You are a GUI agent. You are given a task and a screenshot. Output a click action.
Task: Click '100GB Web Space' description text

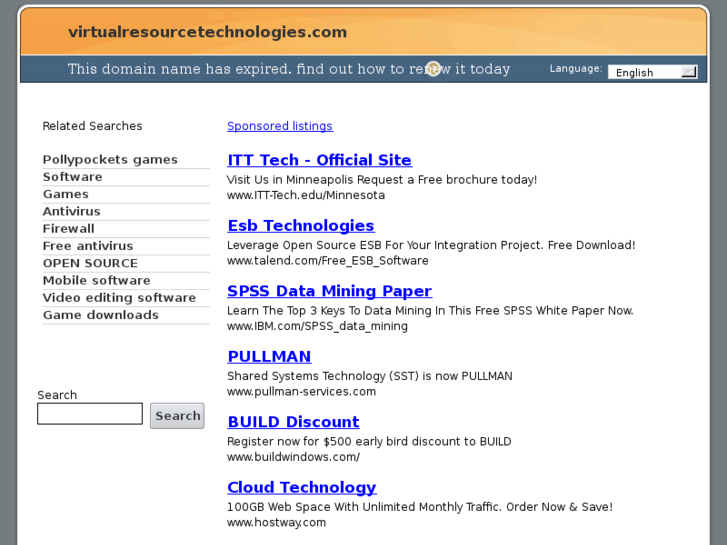pos(420,507)
